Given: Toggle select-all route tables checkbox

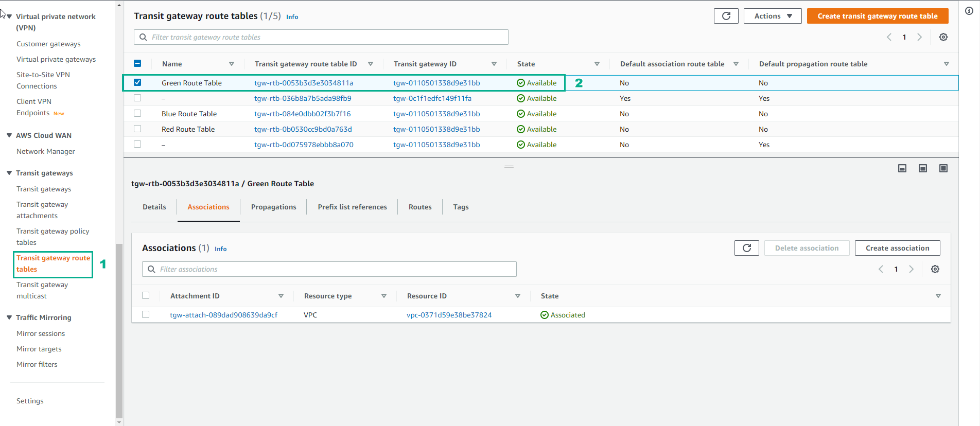Looking at the screenshot, I should (137, 63).
